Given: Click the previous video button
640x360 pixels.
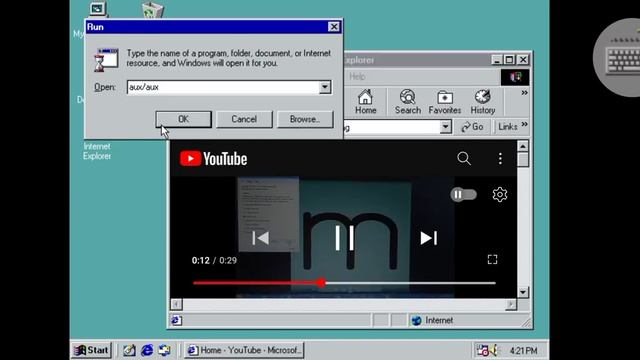Looking at the screenshot, I should [260, 238].
